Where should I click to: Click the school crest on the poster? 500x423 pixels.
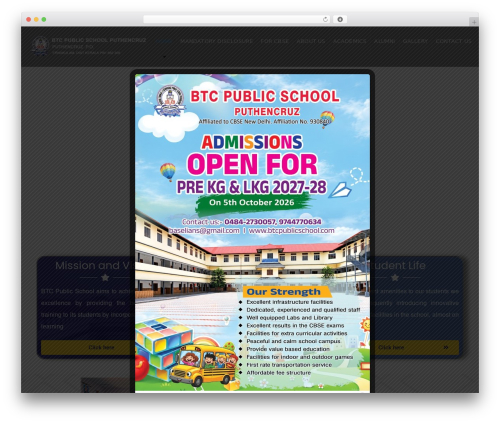[170, 100]
